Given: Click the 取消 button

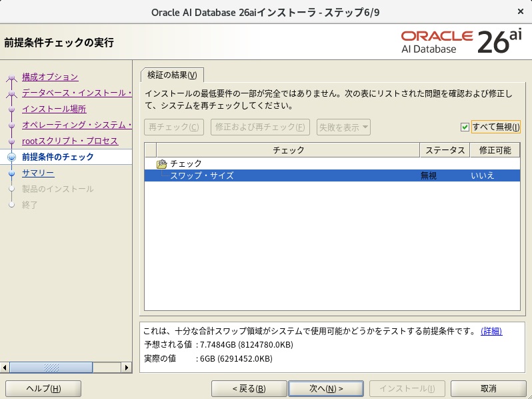Looking at the screenshot, I should click(x=488, y=388).
